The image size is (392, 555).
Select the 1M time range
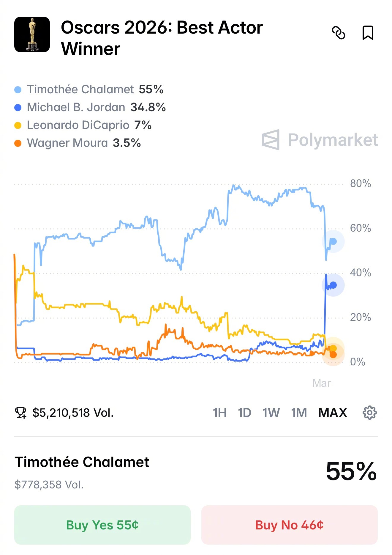(299, 413)
